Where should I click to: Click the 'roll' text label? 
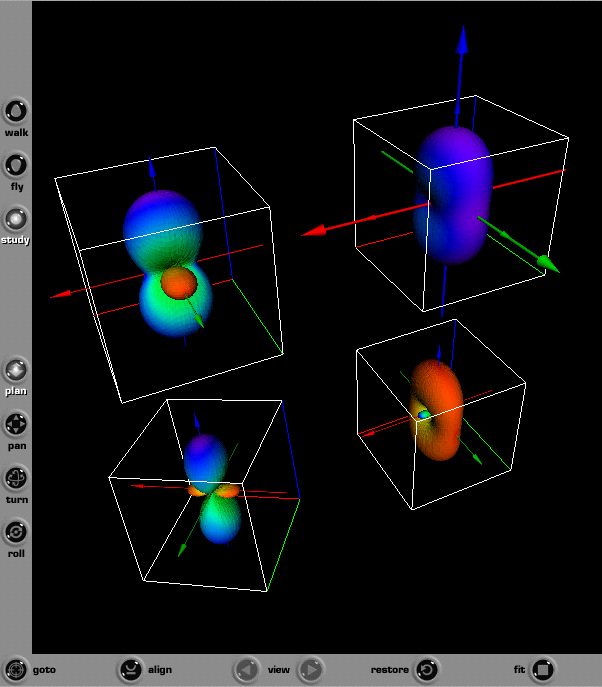tap(16, 554)
